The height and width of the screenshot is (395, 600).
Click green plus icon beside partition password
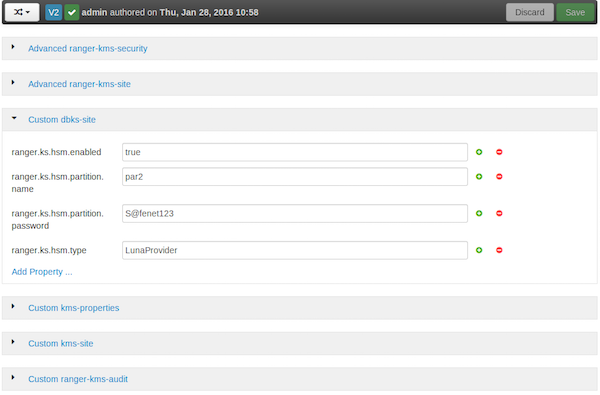479,214
